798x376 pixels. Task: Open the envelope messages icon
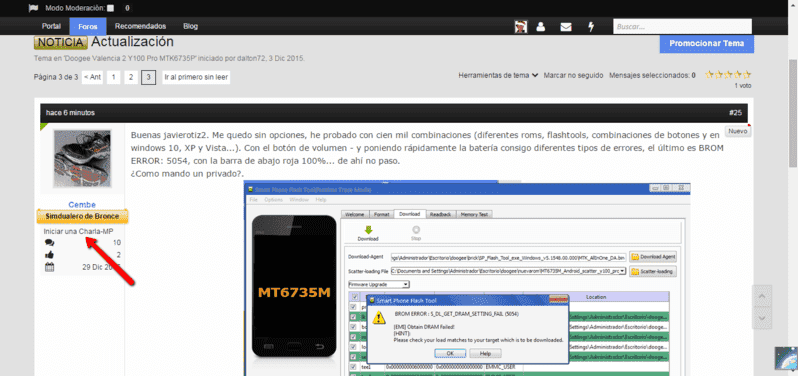[x=565, y=27]
